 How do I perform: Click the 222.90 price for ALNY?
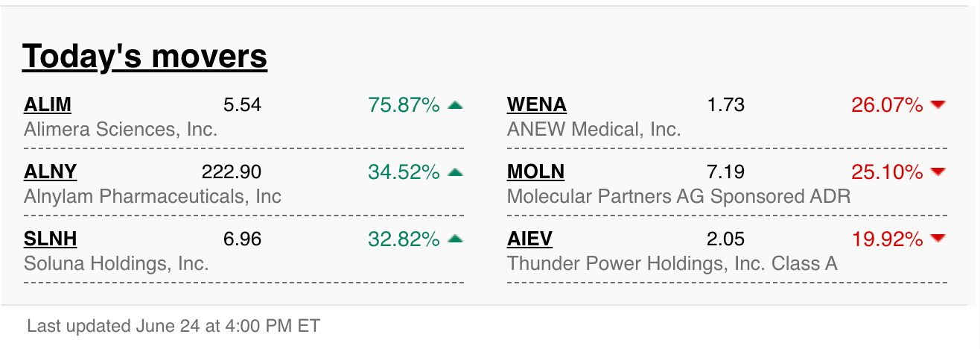[x=232, y=172]
